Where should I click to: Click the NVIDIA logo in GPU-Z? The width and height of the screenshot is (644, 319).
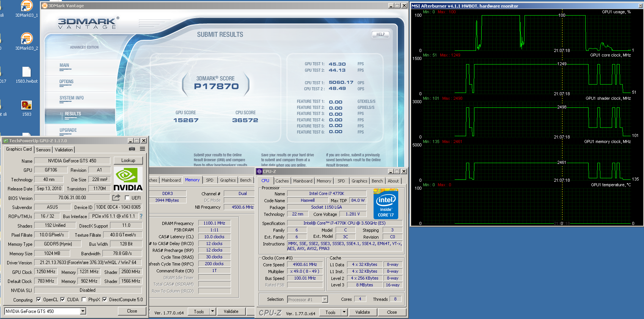[128, 179]
